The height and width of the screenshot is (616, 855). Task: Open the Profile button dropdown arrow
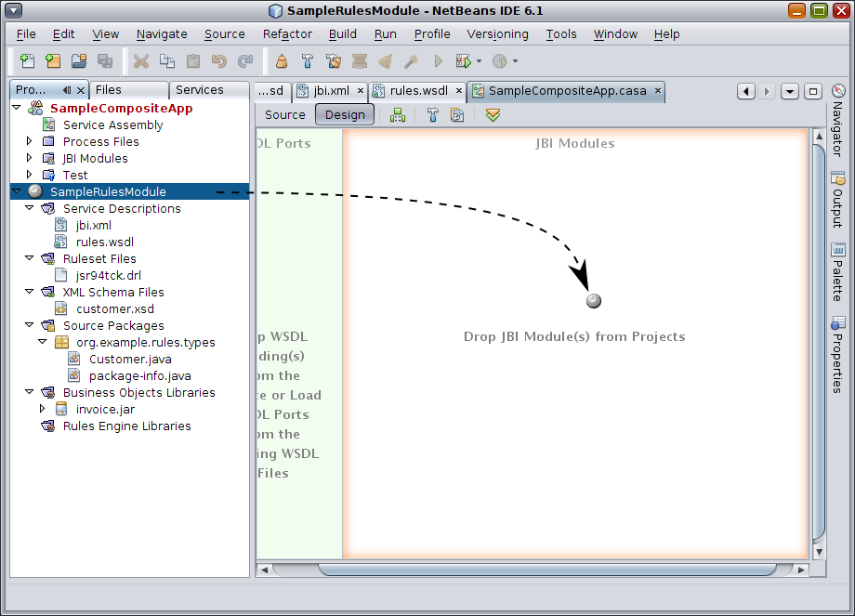click(x=515, y=61)
